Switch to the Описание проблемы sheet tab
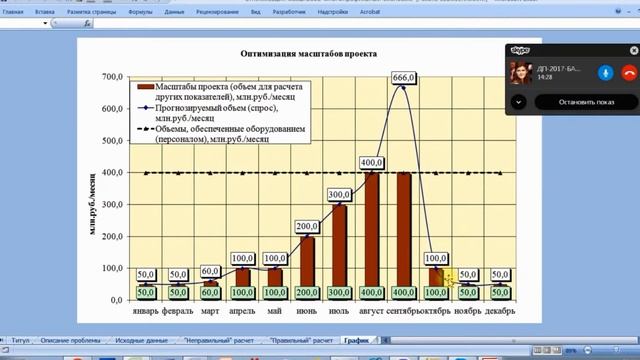The height and width of the screenshot is (360, 640). pos(70,340)
